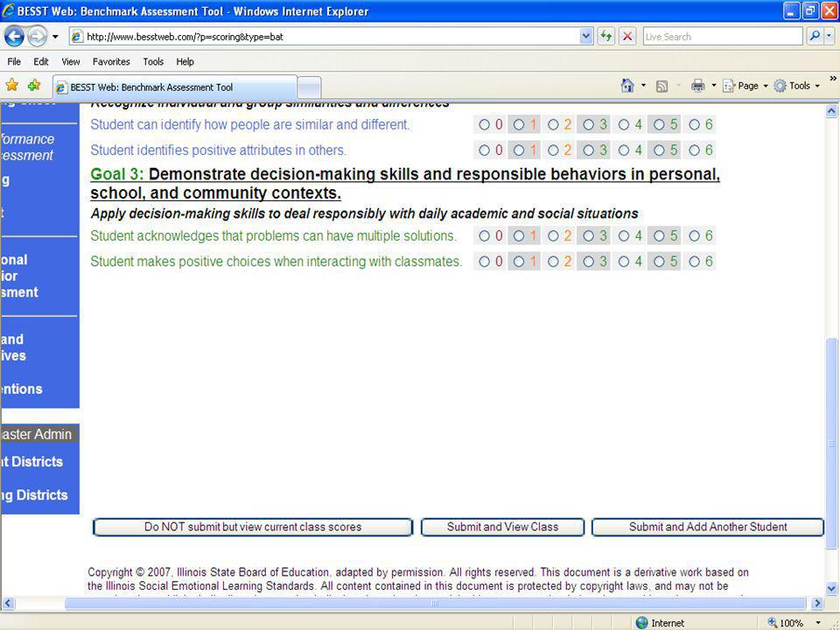Click the address bar URL field
The height and width of the screenshot is (630, 840).
(x=332, y=37)
